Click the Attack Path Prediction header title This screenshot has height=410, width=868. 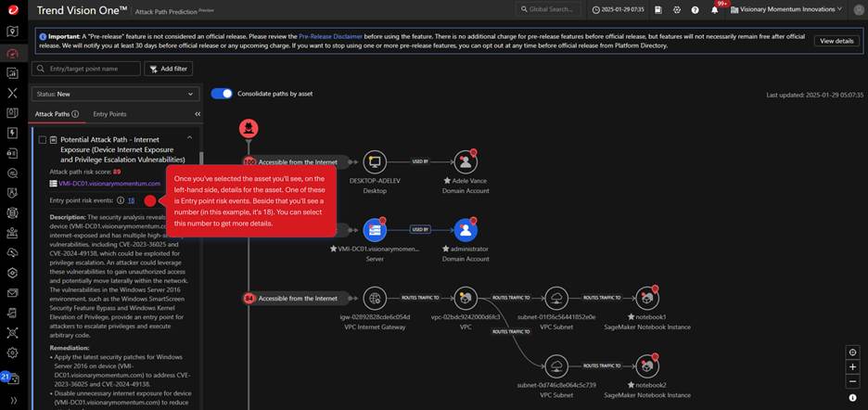coord(166,10)
